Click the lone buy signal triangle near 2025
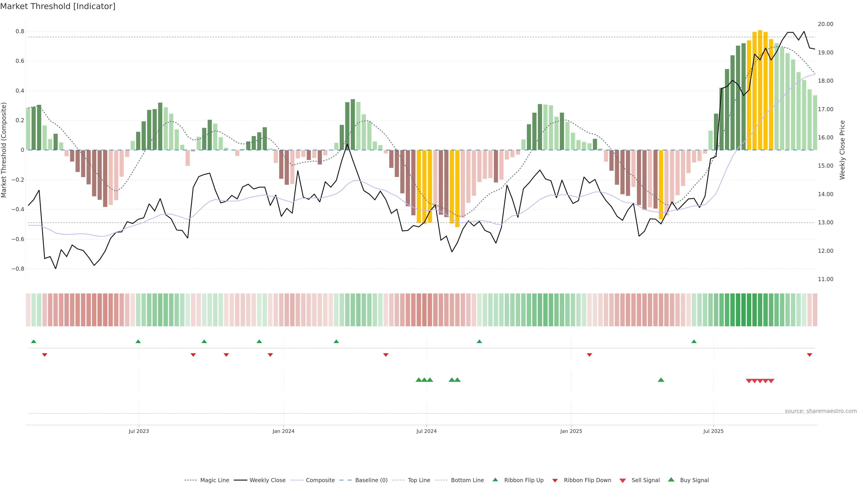868x488 pixels. pyautogui.click(x=661, y=380)
